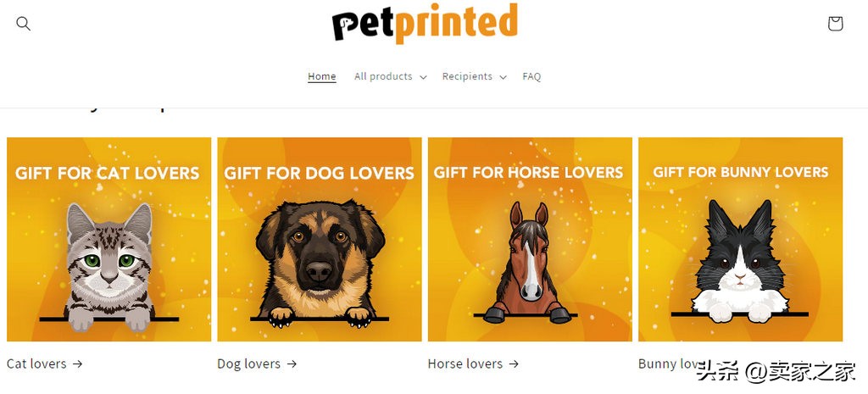
Task: Open the FAQ menu item
Action: click(x=531, y=76)
